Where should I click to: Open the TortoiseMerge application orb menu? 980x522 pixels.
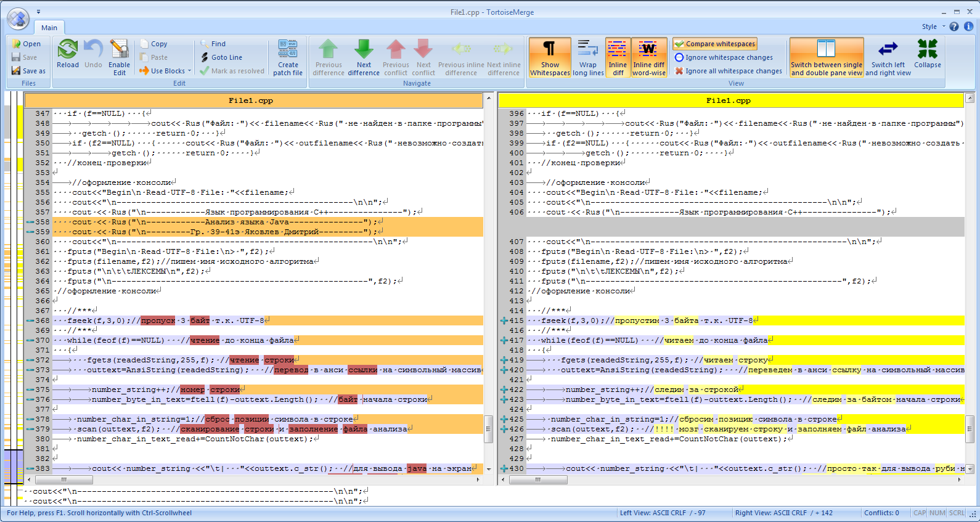pos(18,19)
